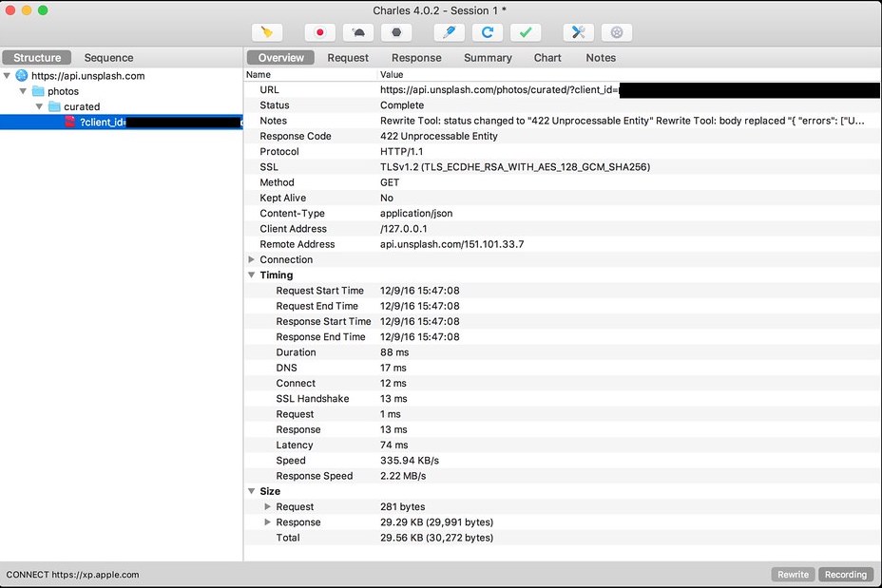Screen dimensions: 882x588
Task: Click the yellow minimize window button
Action: (27, 10)
